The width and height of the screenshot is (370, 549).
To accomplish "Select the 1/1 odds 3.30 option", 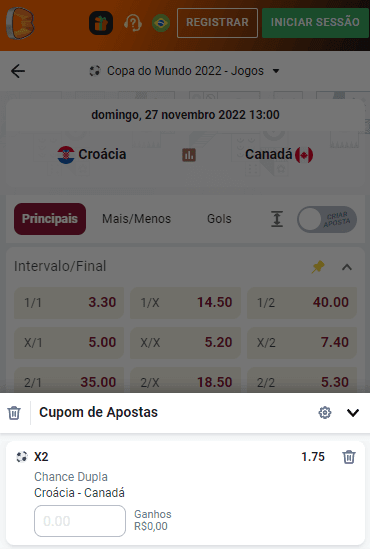I will tap(69, 303).
